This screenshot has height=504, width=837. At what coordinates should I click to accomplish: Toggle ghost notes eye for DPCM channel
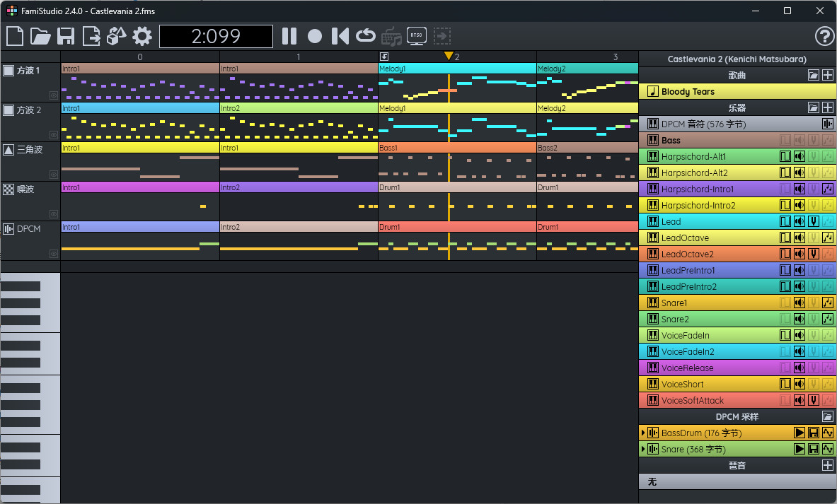pos(53,253)
